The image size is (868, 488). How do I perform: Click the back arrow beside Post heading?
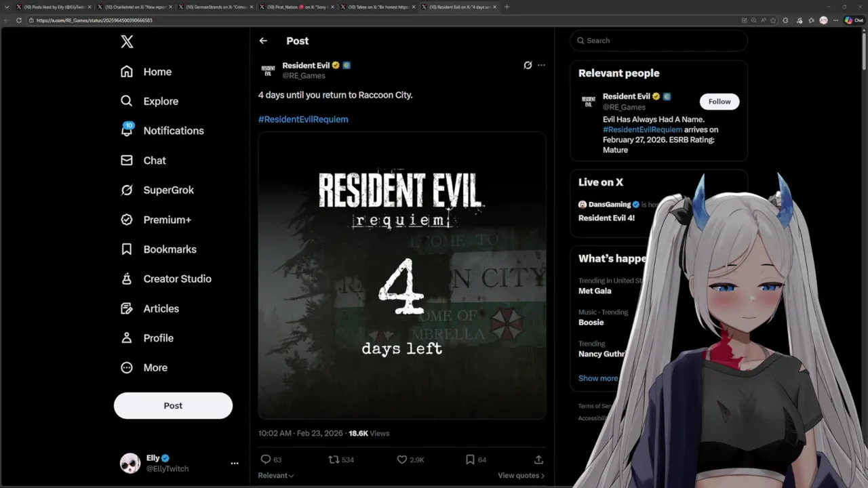pyautogui.click(x=263, y=41)
